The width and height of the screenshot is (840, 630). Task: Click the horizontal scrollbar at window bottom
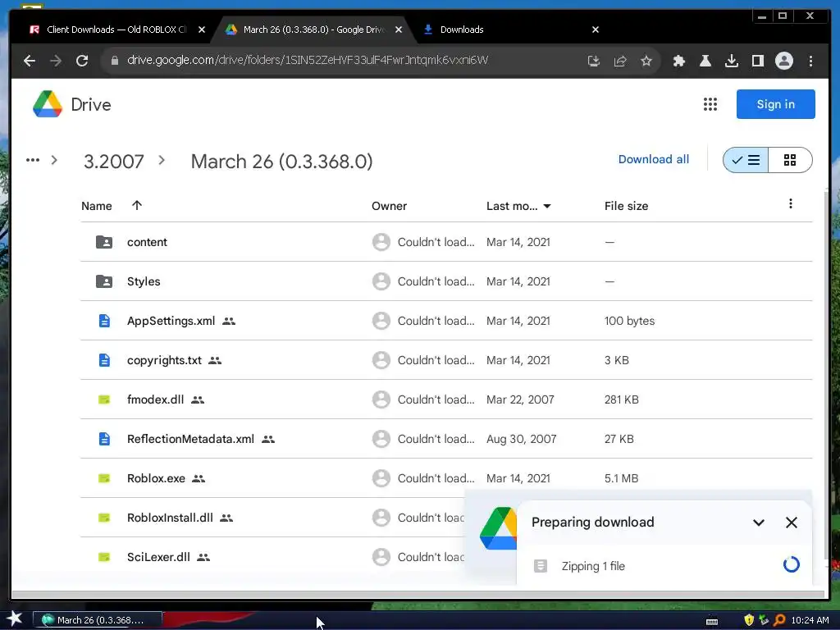[x=418, y=594]
